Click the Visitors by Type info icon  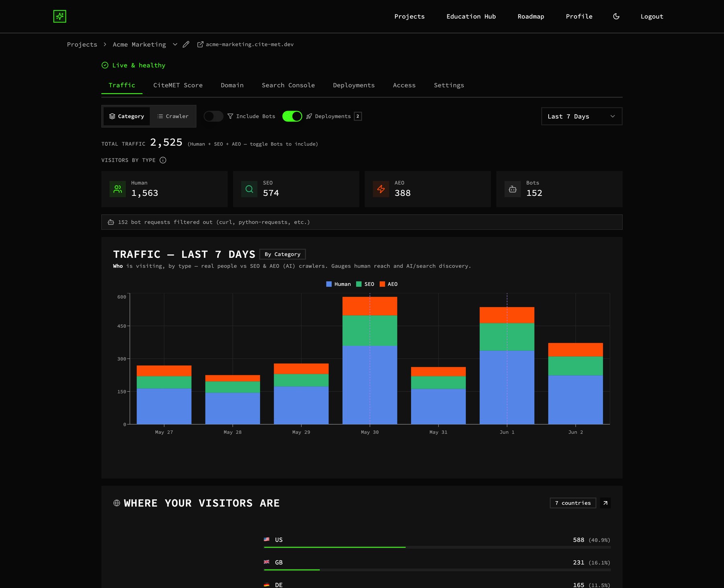click(163, 160)
